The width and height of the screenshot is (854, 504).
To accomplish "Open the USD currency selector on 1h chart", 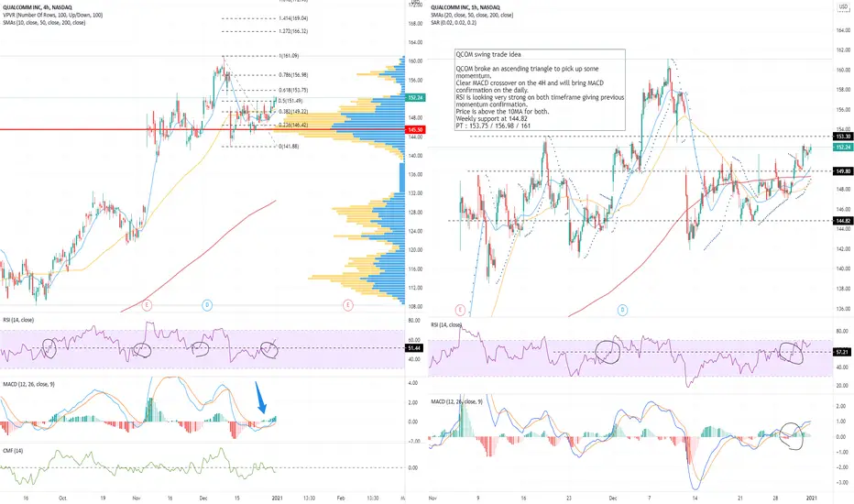I will [x=843, y=6].
